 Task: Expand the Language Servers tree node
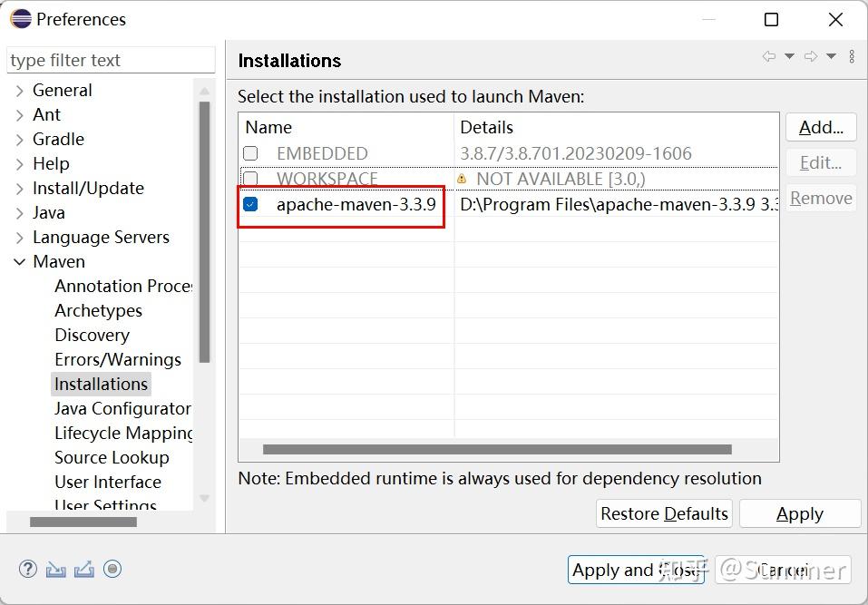(20, 238)
